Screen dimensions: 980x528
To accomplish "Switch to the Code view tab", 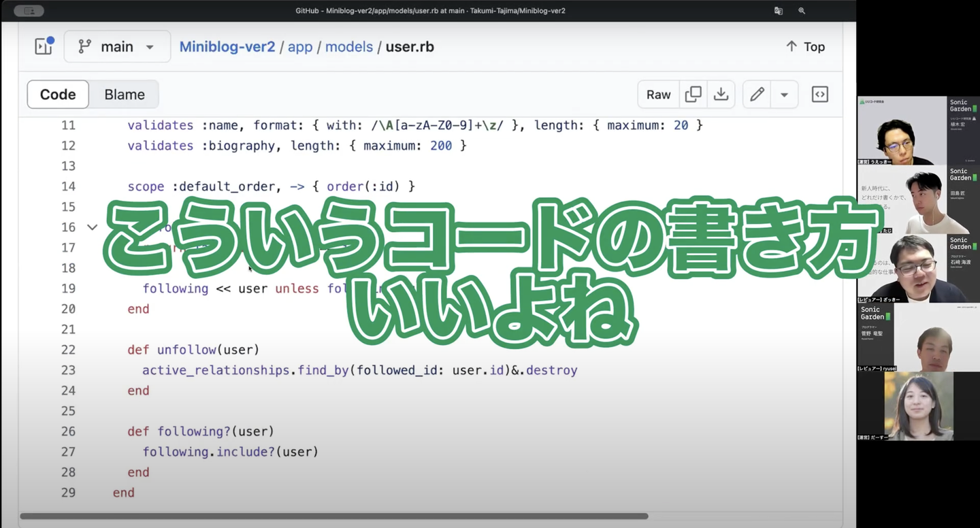I will (x=58, y=95).
